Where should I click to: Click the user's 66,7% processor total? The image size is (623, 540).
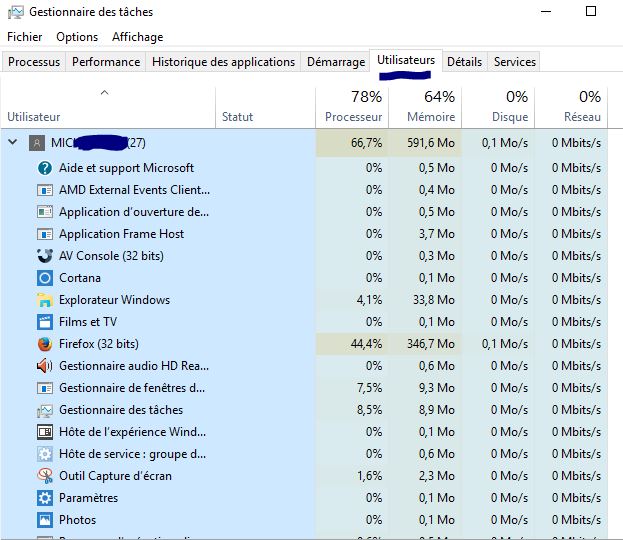366,143
